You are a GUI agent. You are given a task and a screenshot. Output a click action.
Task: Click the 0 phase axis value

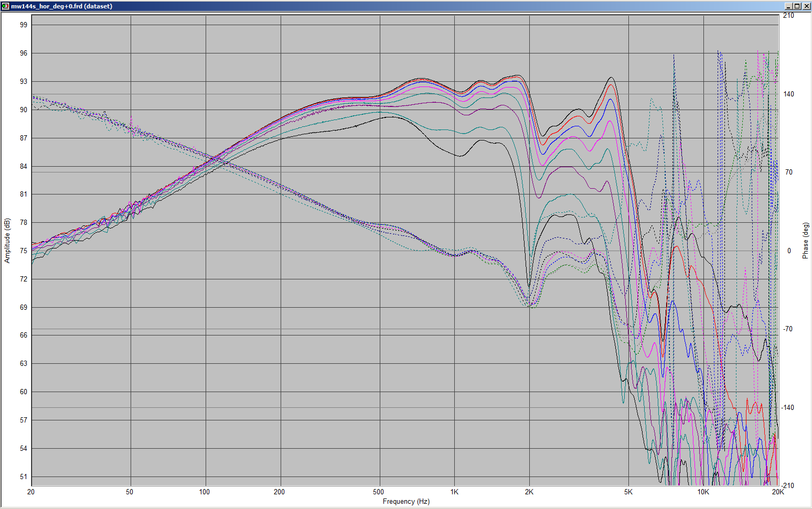pyautogui.click(x=789, y=251)
